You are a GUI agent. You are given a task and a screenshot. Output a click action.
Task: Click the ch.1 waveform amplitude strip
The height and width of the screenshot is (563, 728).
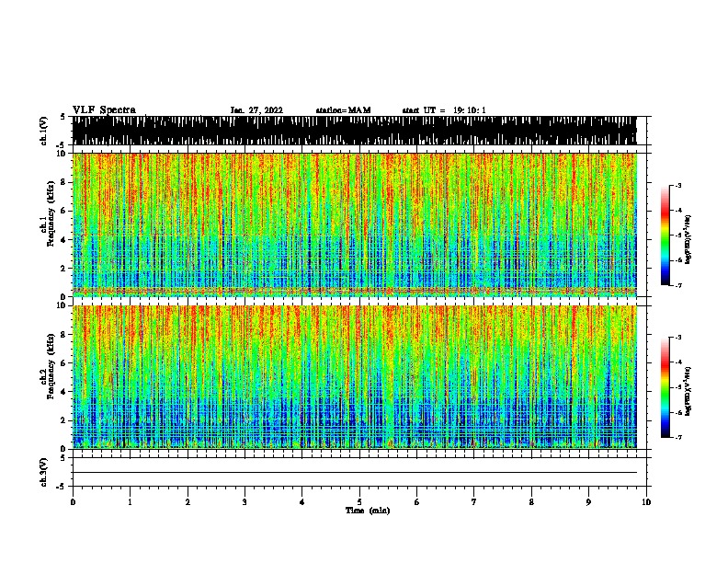coord(354,131)
